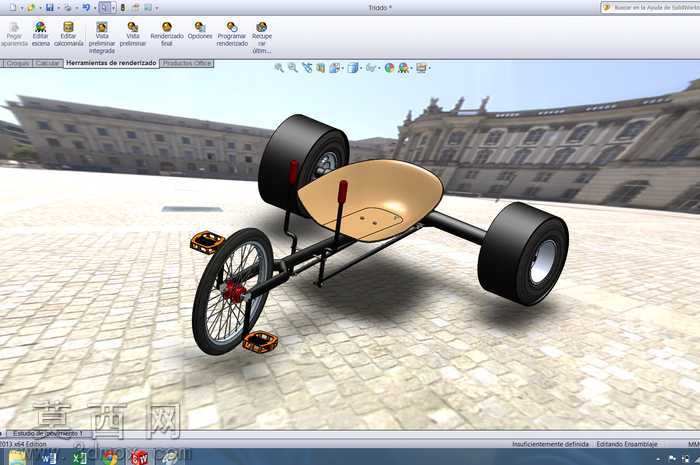Click Section view icon
The height and width of the screenshot is (465, 700).
tap(321, 68)
